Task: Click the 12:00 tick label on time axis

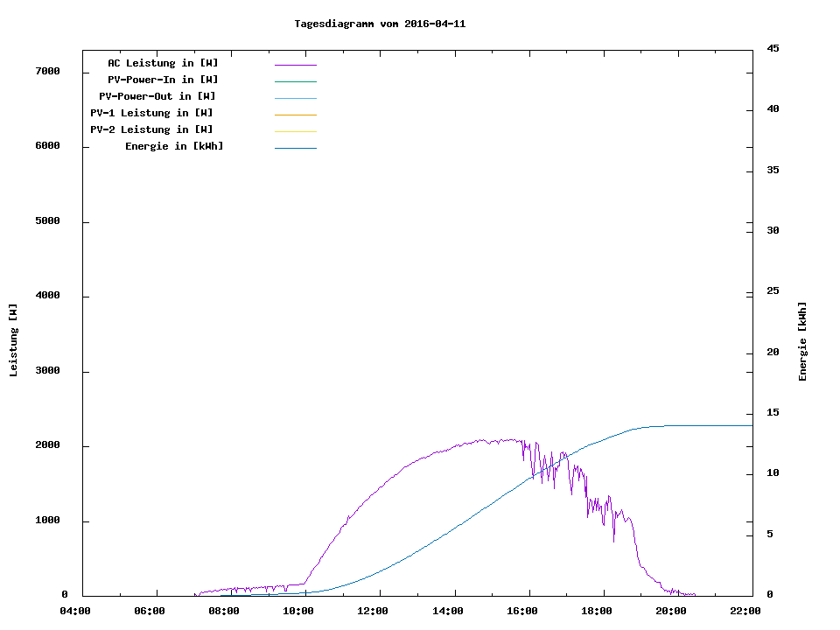Action: (374, 611)
